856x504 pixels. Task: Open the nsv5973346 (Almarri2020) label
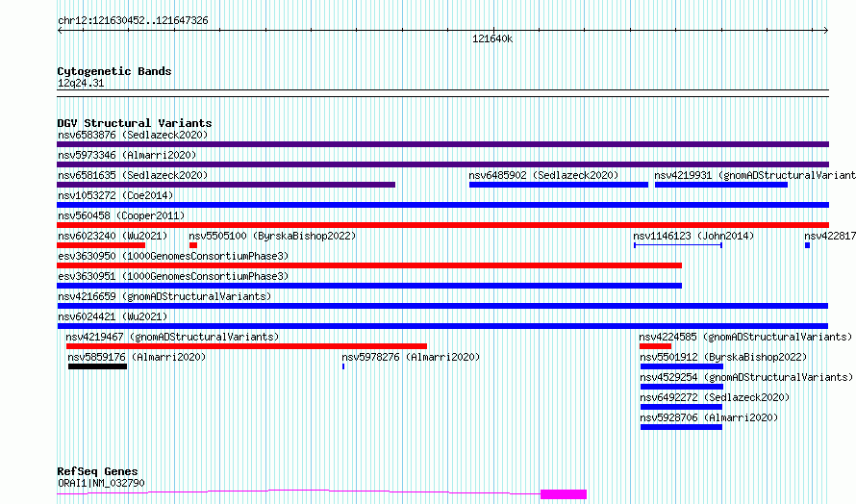[x=127, y=155]
